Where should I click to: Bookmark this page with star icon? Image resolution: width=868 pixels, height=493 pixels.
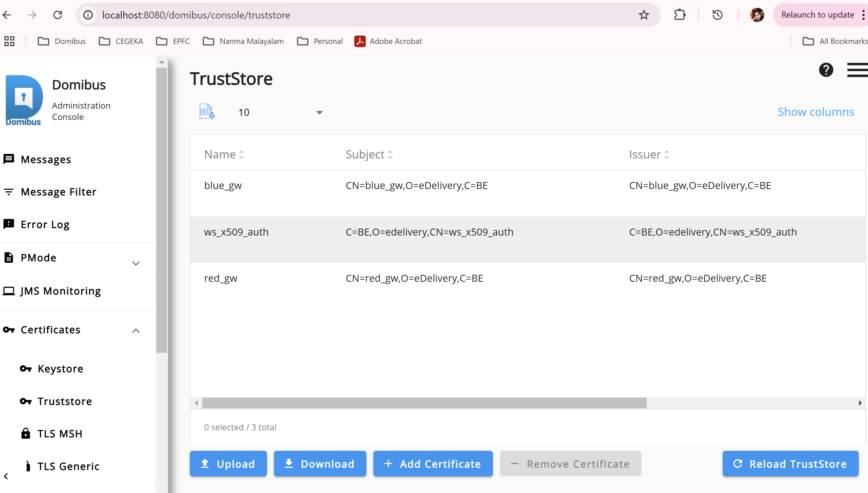[x=643, y=15]
